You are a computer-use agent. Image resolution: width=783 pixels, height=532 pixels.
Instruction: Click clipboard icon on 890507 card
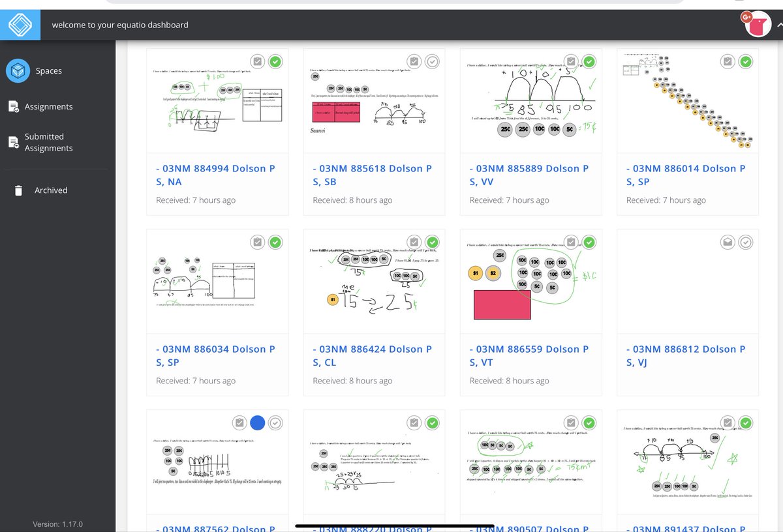click(571, 423)
